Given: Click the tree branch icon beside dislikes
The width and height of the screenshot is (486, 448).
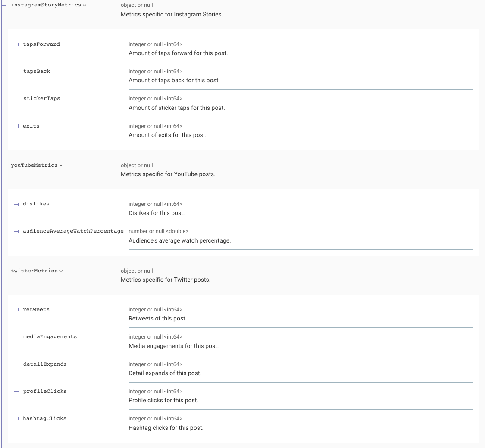Looking at the screenshot, I should [18, 204].
